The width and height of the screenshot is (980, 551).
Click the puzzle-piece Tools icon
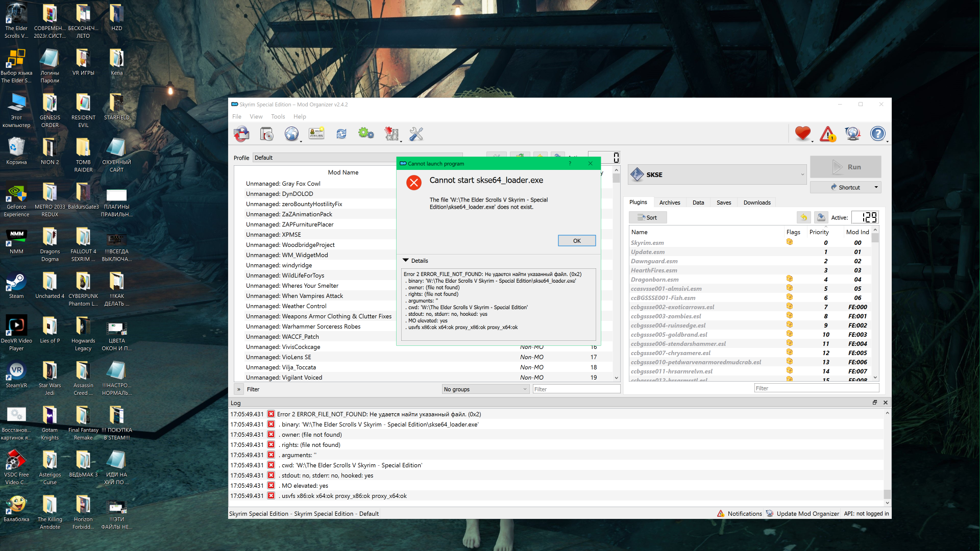pos(391,134)
